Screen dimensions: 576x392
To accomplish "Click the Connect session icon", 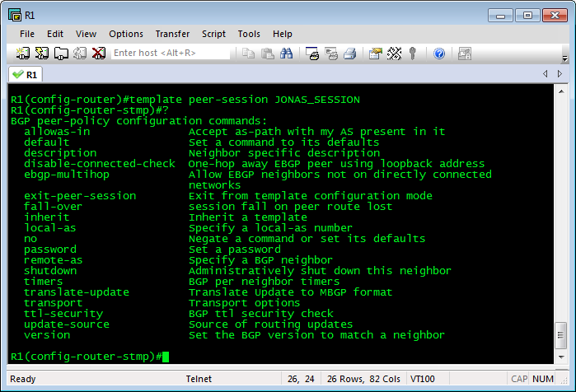I will (23, 54).
